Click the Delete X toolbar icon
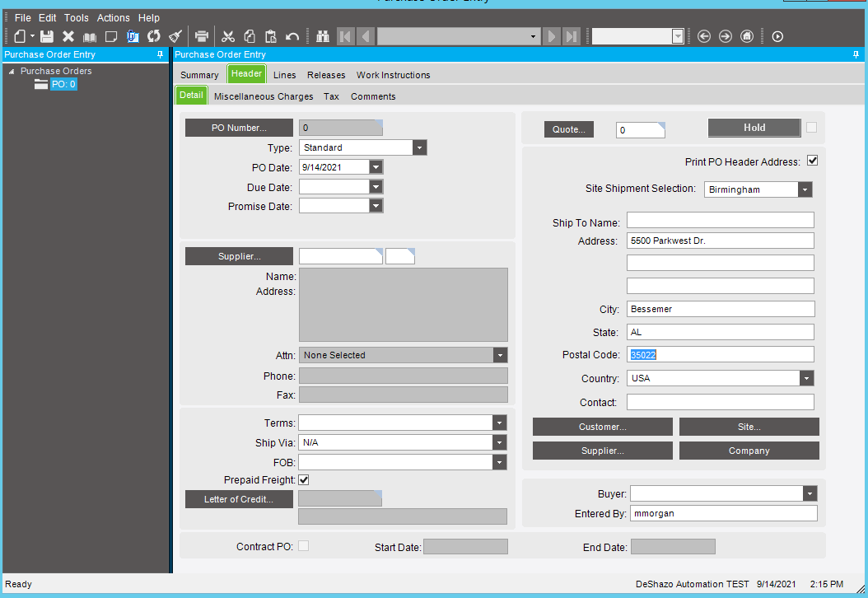 coord(68,36)
